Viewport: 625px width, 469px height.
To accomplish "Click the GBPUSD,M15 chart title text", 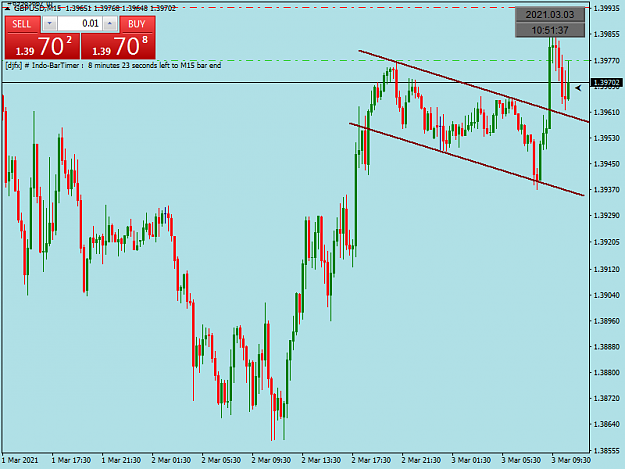I will point(37,8).
